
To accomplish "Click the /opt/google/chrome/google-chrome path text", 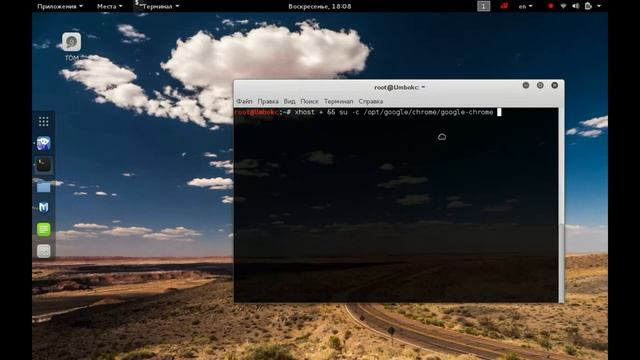I will click(428, 112).
